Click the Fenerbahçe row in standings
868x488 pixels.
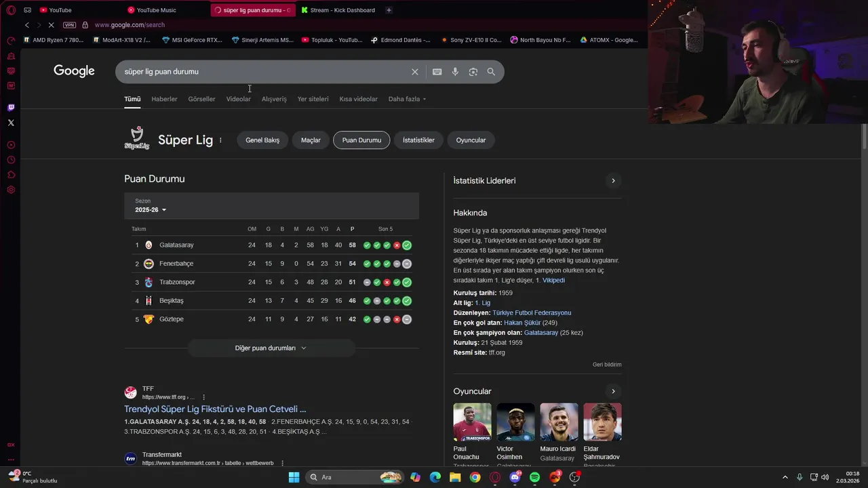(x=271, y=264)
